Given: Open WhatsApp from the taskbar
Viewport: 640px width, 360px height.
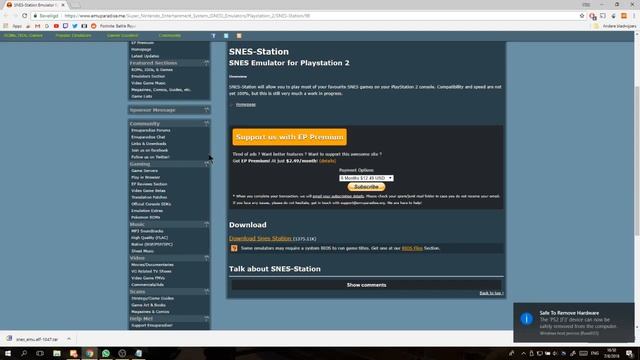Looking at the screenshot, I should (106, 353).
